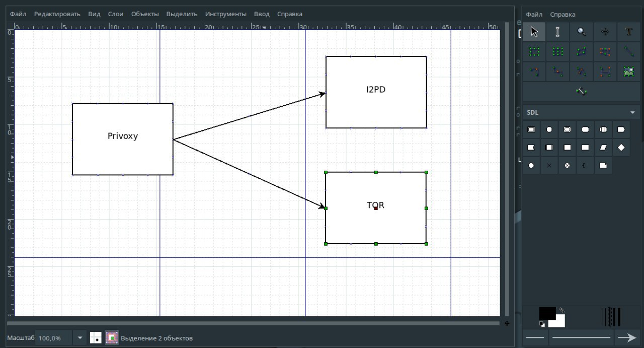Screen dimensions: 644x348
Task: Click the navigation popup icon at corner
Action: point(507,323)
